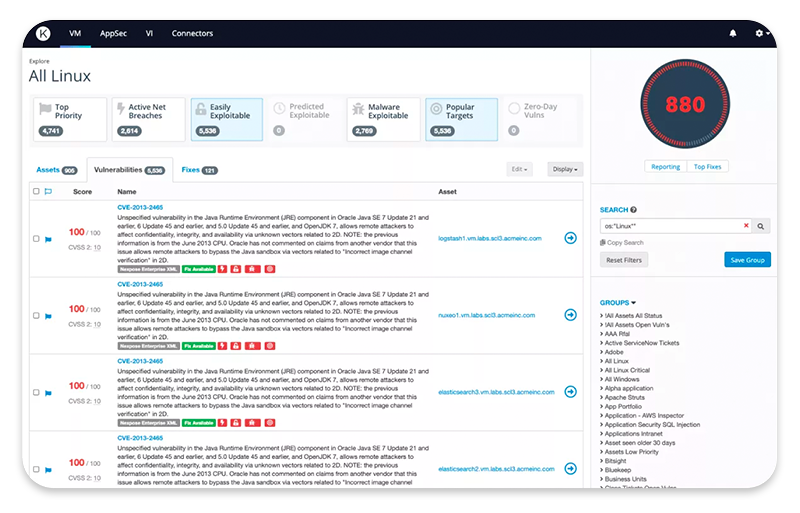Viewport: 800px width, 513px height.
Task: Click the Kenna K logo
Action: 43,34
